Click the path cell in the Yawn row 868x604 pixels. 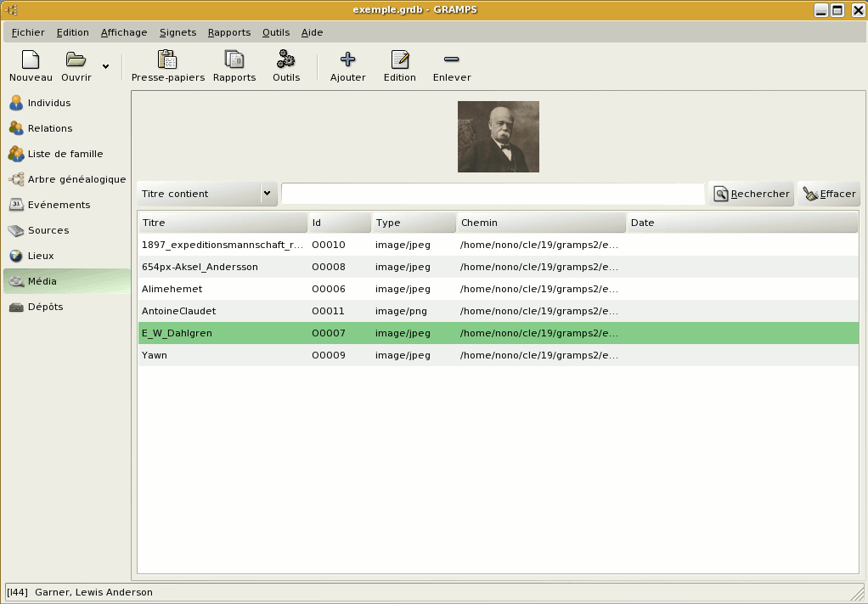[538, 355]
